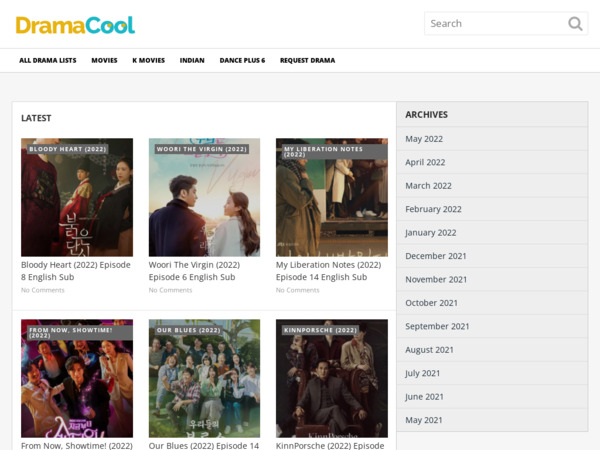Click the ARCHIVES sidebar heading
Image resolution: width=600 pixels, height=450 pixels.
coord(427,114)
